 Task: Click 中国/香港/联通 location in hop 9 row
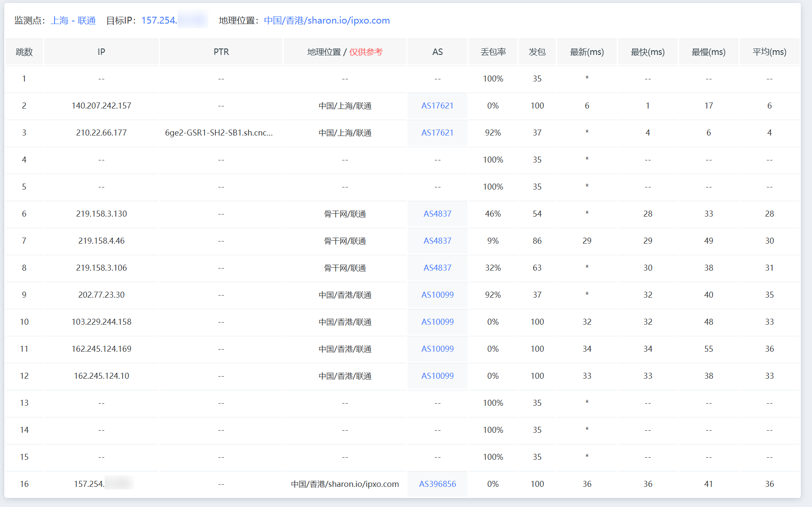[x=345, y=295]
